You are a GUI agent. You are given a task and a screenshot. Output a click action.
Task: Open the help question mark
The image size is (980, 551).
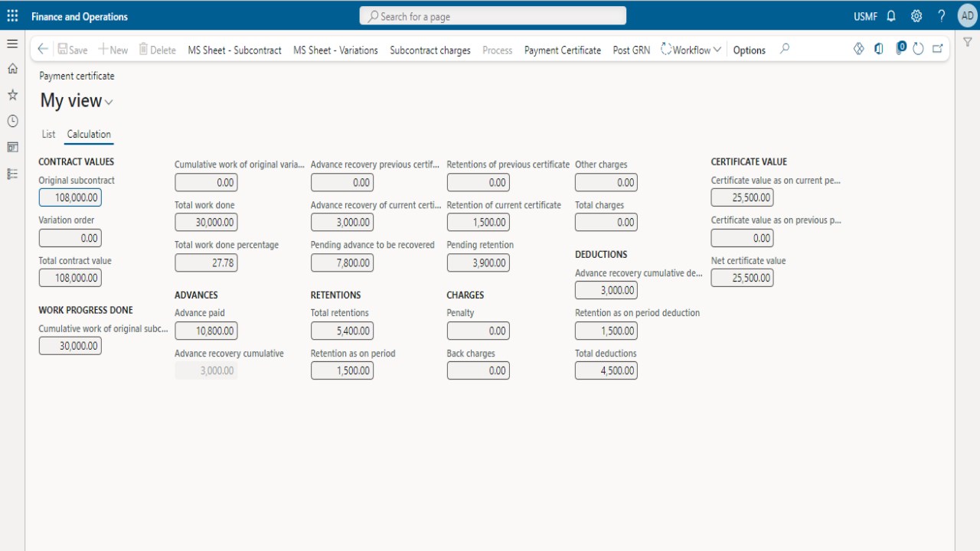pyautogui.click(x=942, y=16)
